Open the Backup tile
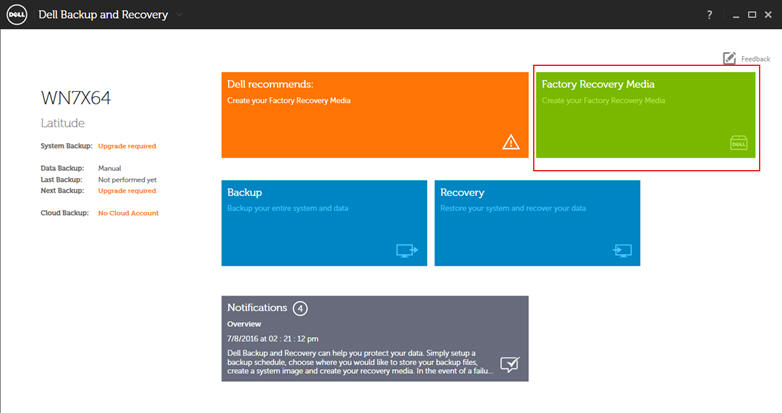 (x=324, y=223)
